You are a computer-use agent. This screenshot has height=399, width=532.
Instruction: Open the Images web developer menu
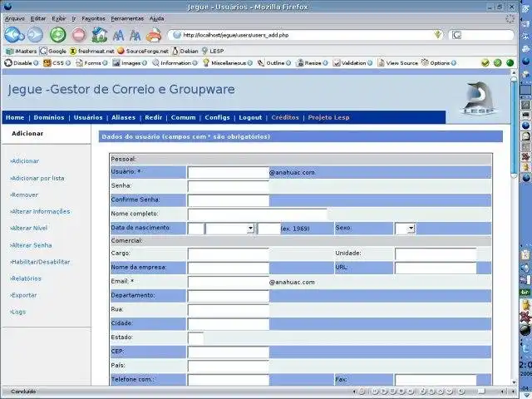pyautogui.click(x=130, y=63)
